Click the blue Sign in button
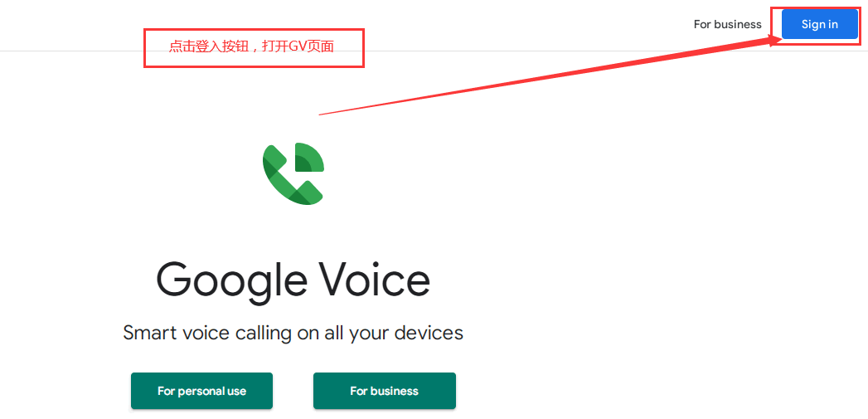This screenshot has height=419, width=868. 819,24
